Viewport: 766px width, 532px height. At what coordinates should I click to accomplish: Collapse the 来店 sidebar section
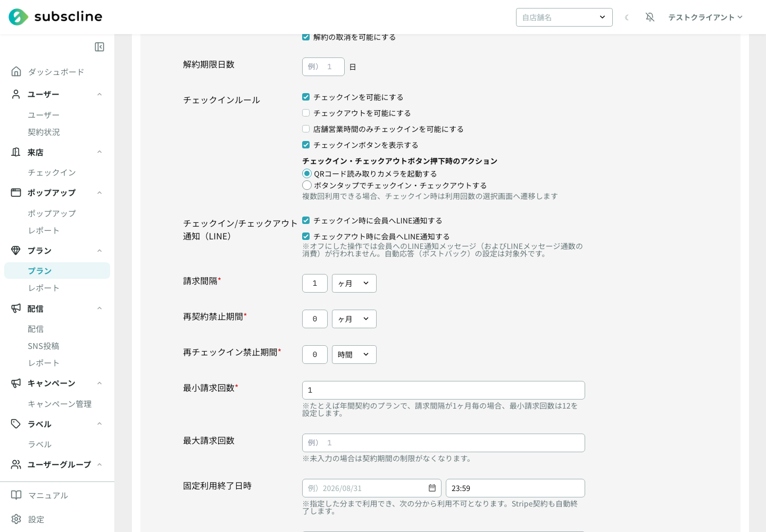click(x=99, y=152)
